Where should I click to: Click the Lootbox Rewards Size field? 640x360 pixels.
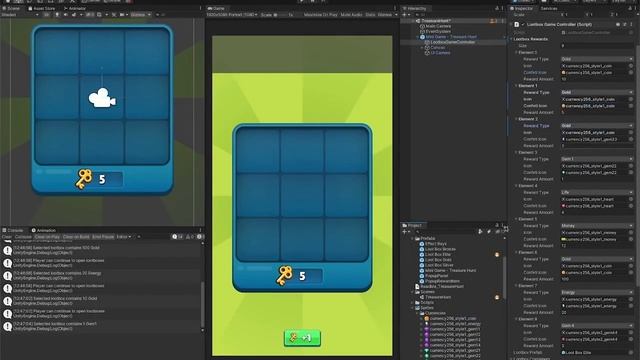(597, 46)
